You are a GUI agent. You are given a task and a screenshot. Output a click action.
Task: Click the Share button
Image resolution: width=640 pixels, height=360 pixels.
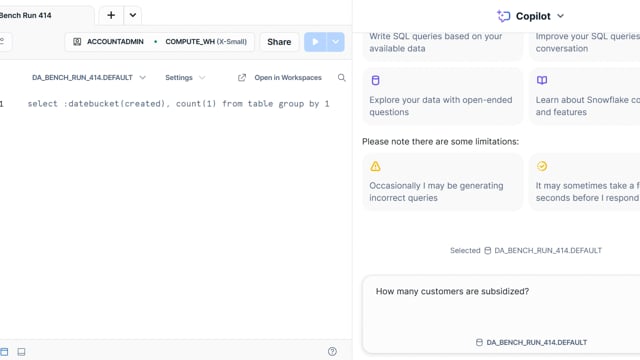(279, 42)
